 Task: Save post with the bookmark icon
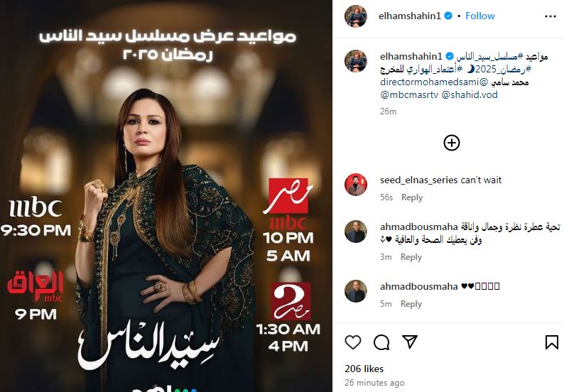point(551,342)
